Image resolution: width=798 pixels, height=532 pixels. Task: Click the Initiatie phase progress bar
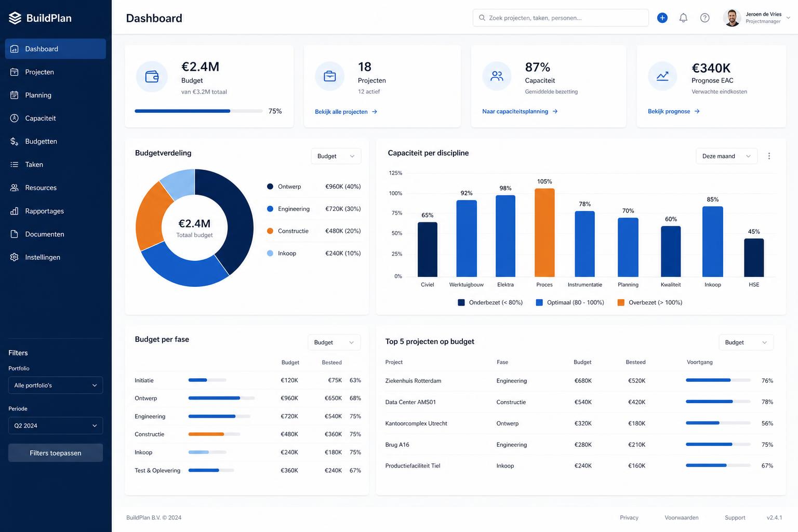(x=207, y=380)
